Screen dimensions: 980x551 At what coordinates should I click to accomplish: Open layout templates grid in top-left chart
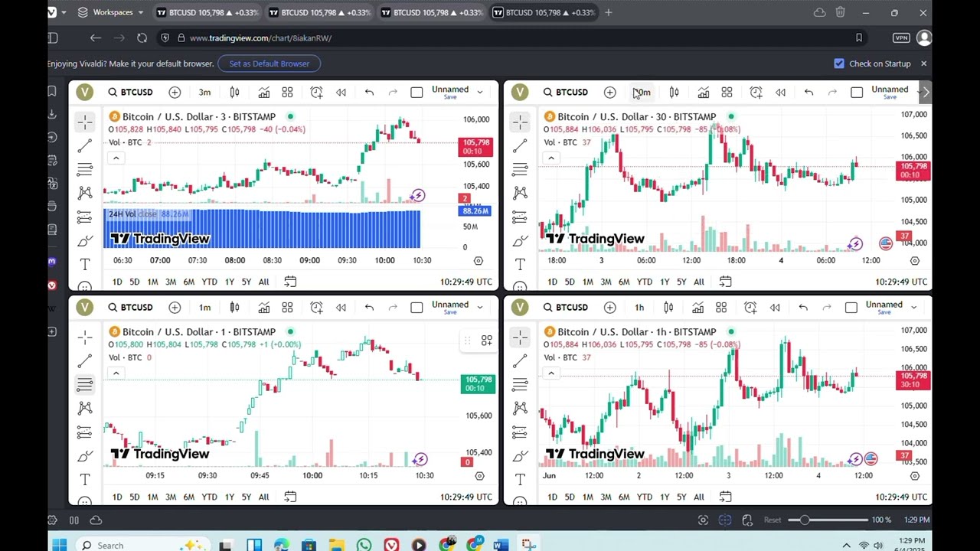coord(287,92)
